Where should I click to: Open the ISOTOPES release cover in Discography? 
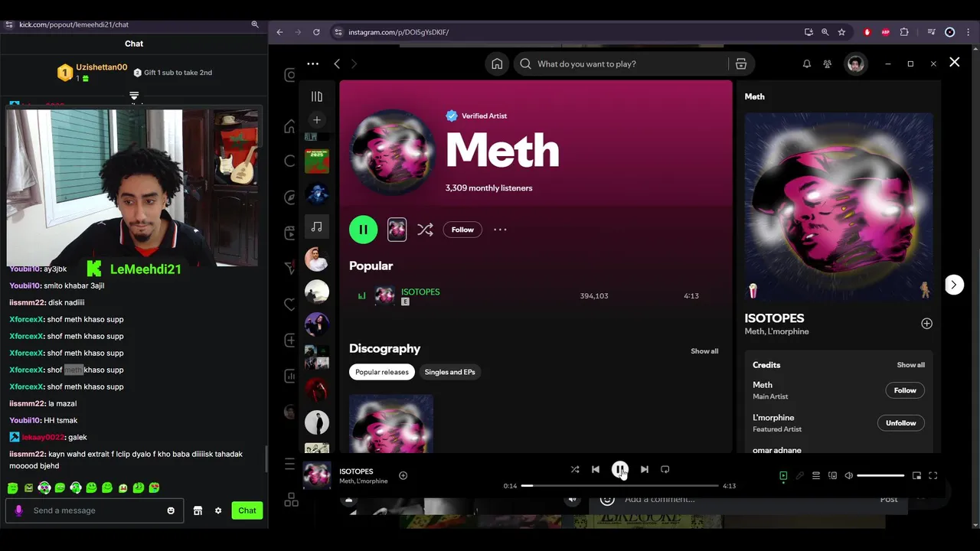pos(391,424)
